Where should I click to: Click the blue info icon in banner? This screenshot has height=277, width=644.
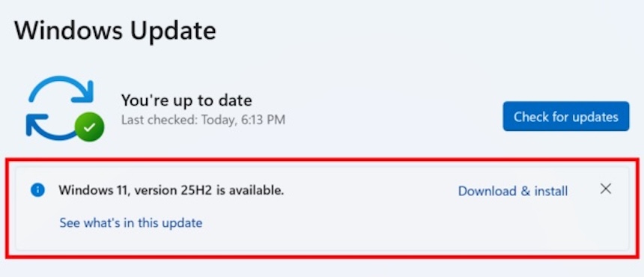(37, 190)
